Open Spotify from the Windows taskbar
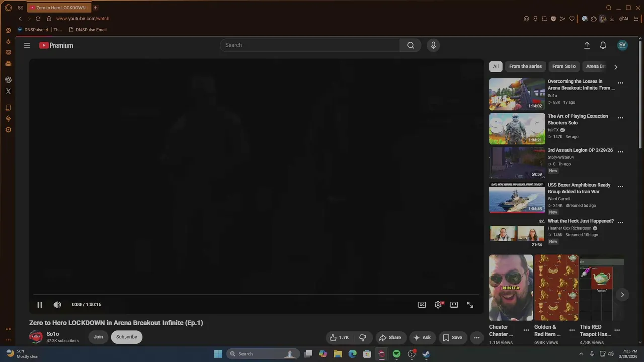The image size is (644, 362). [x=396, y=354]
